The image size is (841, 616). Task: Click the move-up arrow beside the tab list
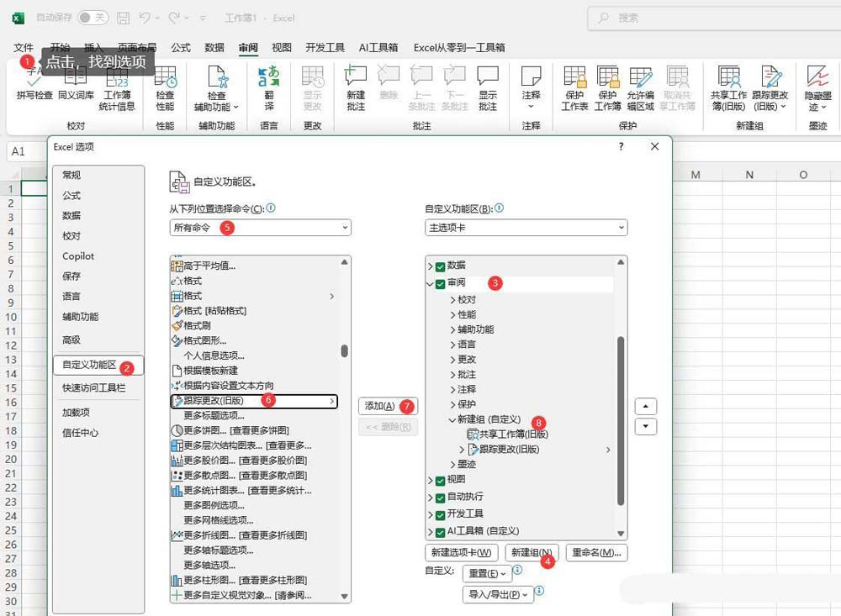click(x=645, y=405)
